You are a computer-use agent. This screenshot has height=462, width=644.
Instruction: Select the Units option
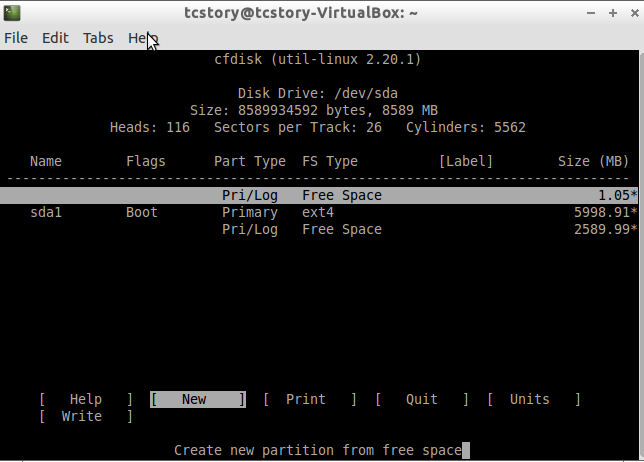[534, 400]
